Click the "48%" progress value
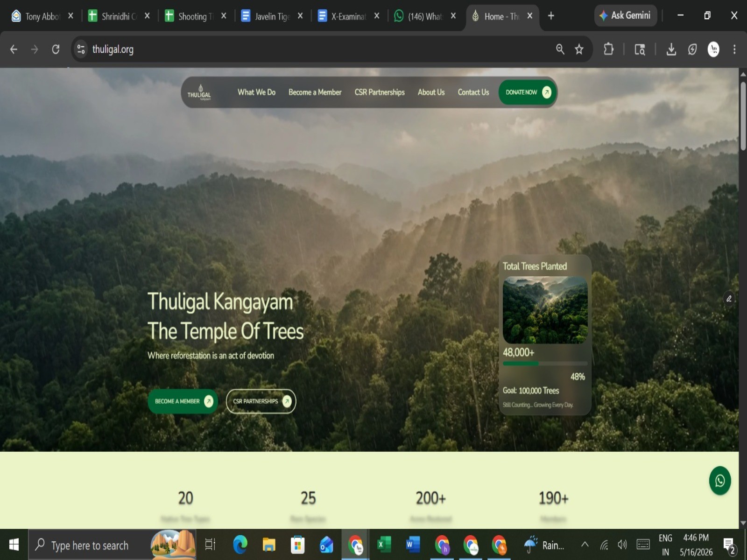747x560 pixels. [x=578, y=377]
